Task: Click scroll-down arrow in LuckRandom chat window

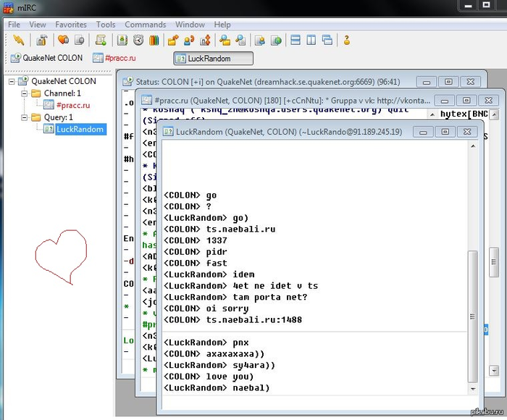Action: [473, 389]
